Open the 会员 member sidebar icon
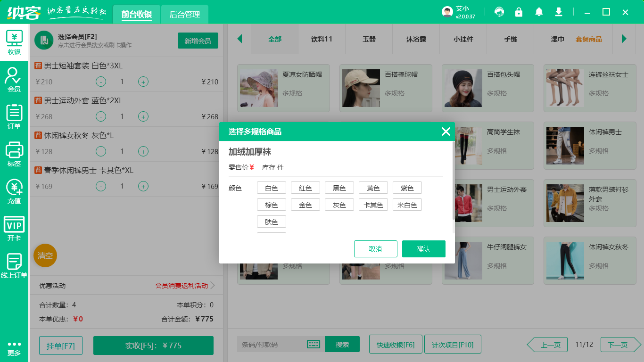Image resolution: width=644 pixels, height=362 pixels. (14, 79)
